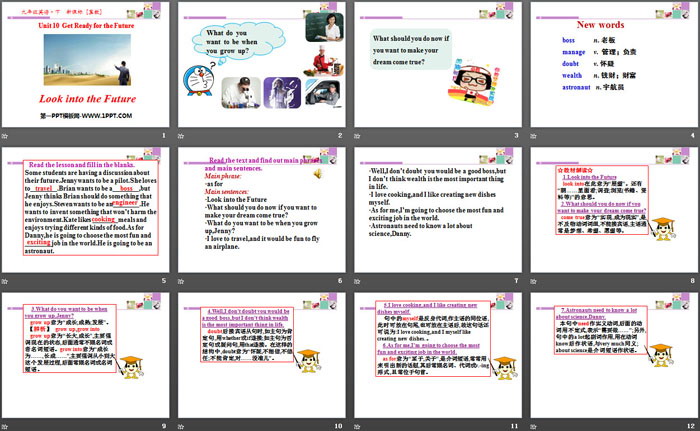Click the animation star icon under slide 6
700x431 pixels.
coord(181,281)
